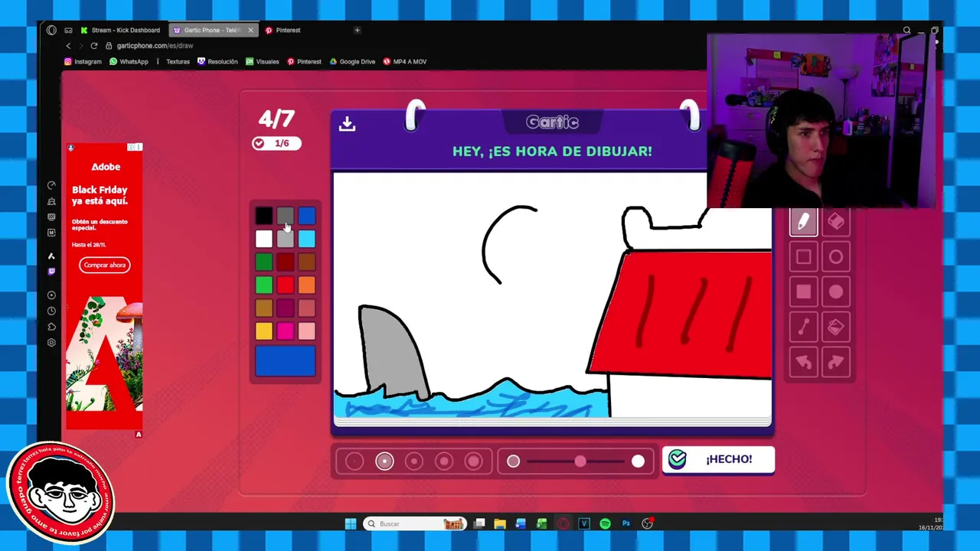Click the ¡HECHO! done button
980x551 pixels.
718,459
